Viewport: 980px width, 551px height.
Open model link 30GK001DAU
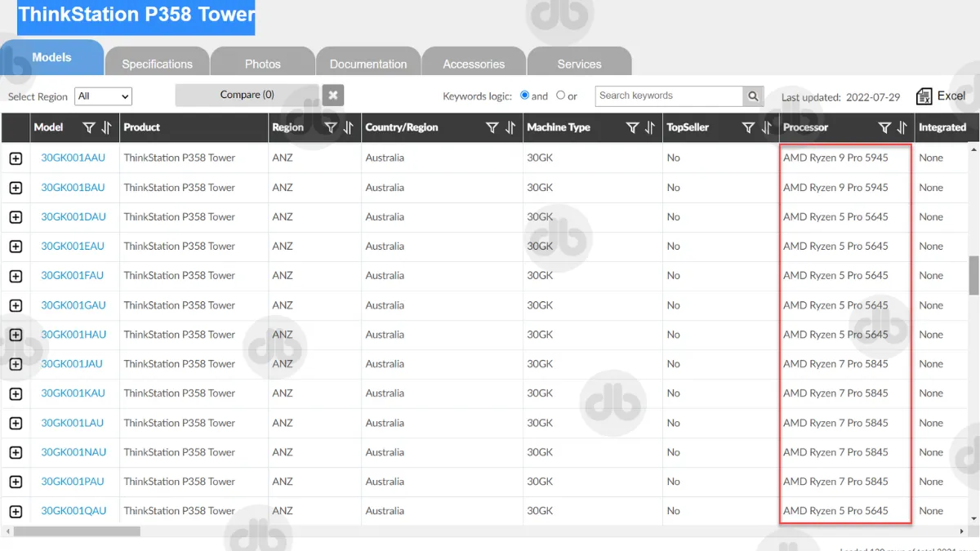[x=73, y=217]
